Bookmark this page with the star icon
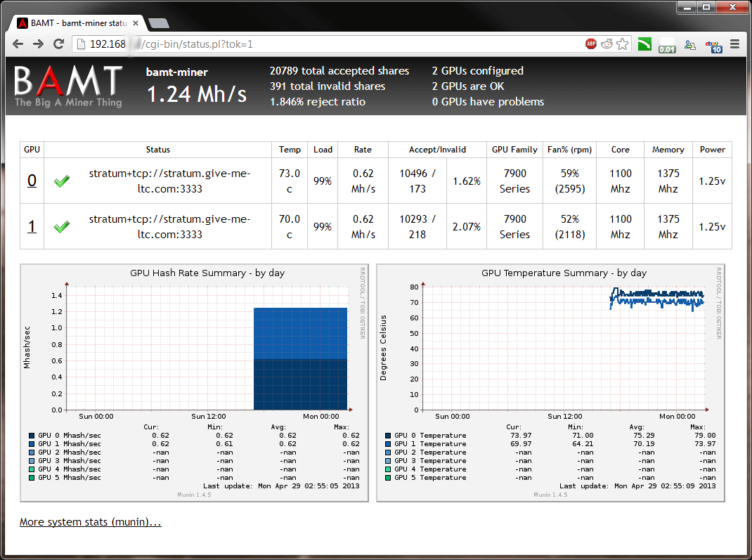This screenshot has height=560, width=752. tap(622, 44)
